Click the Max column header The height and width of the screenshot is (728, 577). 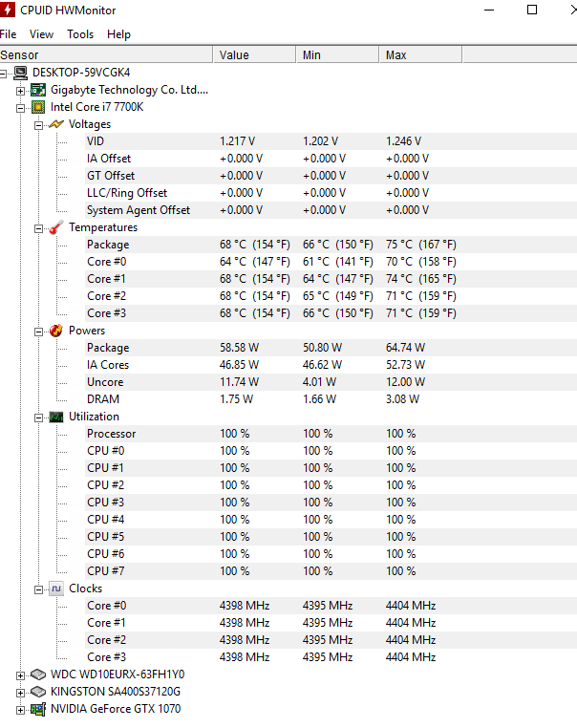click(x=420, y=54)
